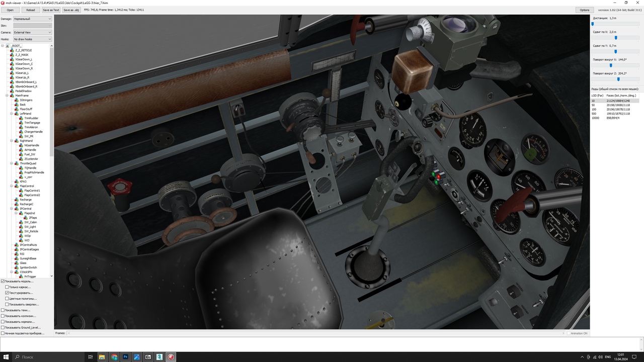Open File Explorer from the taskbar
The width and height of the screenshot is (644, 362).
pyautogui.click(x=102, y=357)
